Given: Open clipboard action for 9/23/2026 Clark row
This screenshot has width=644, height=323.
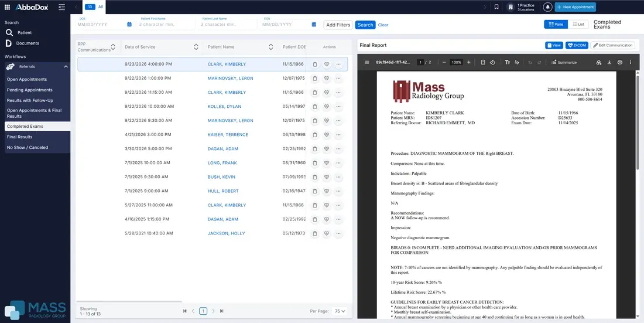Looking at the screenshot, I should pos(315,64).
